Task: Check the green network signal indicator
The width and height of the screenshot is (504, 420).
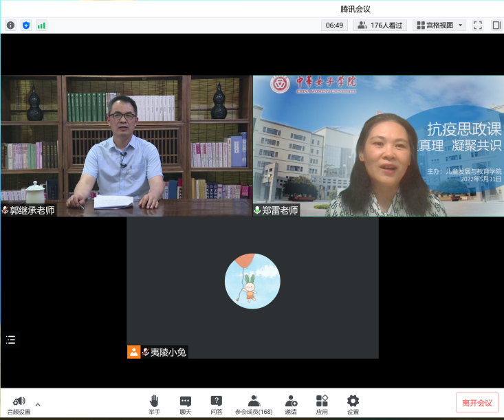Action: point(41,25)
